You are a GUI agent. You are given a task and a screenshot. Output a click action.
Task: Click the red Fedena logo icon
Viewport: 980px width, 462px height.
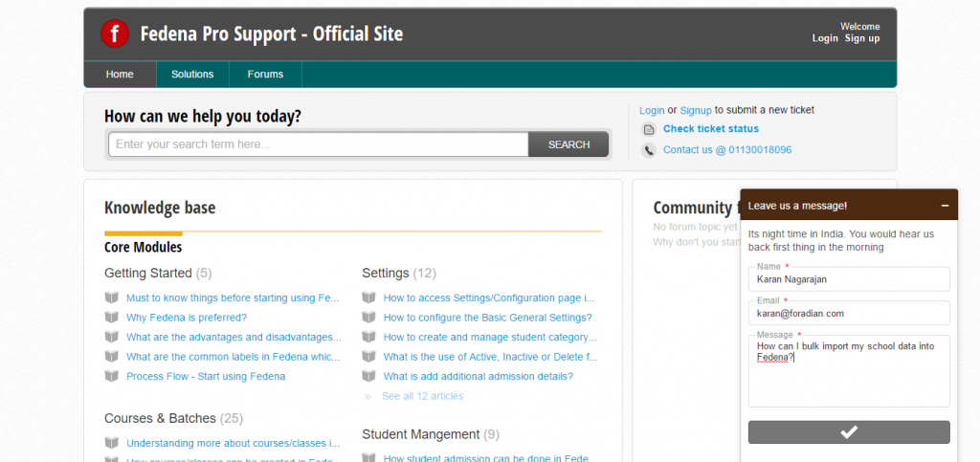click(115, 33)
